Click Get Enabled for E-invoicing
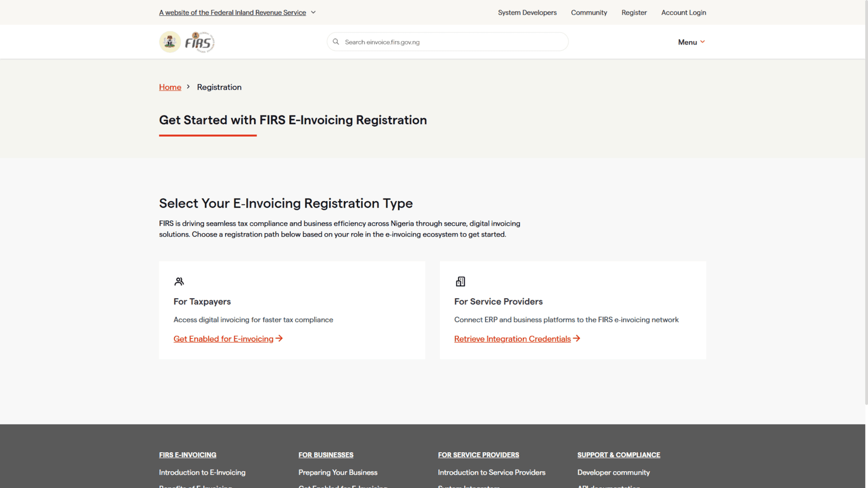Screen dimensions: 868x488 pos(223,338)
